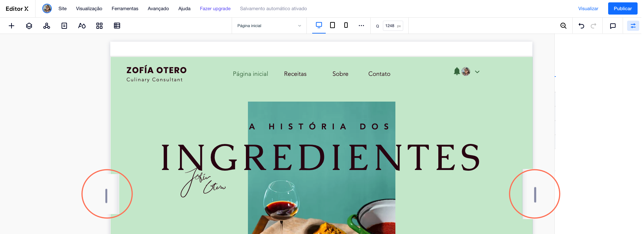The height and width of the screenshot is (234, 644).
Task: Open the Masters panel icon
Action: (x=47, y=26)
